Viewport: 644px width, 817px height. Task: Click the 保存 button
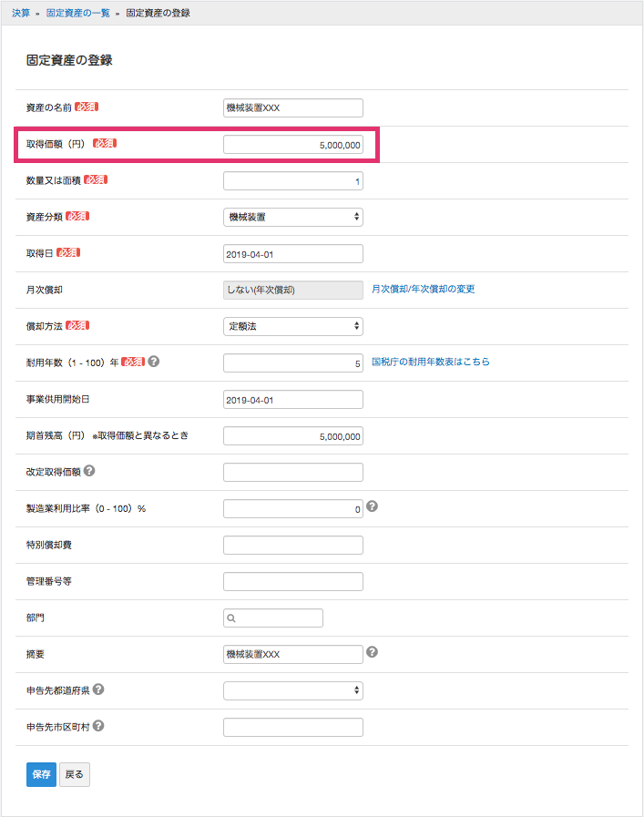coord(41,774)
